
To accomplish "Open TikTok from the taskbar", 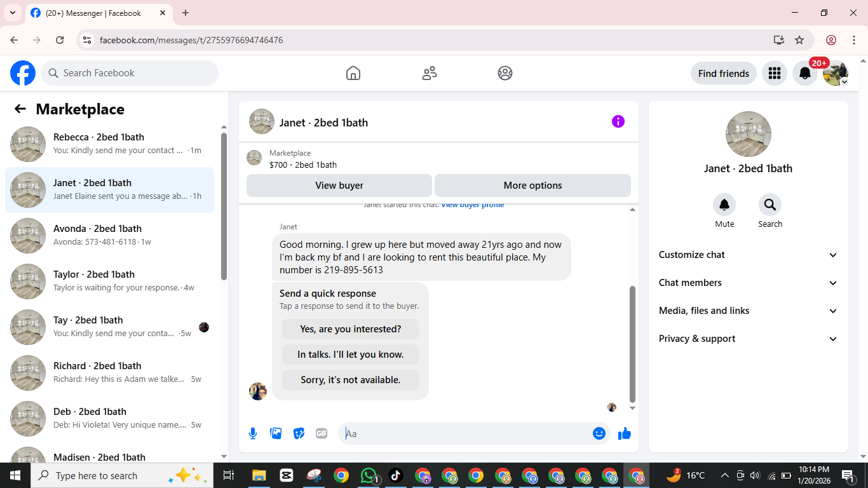I will click(395, 475).
